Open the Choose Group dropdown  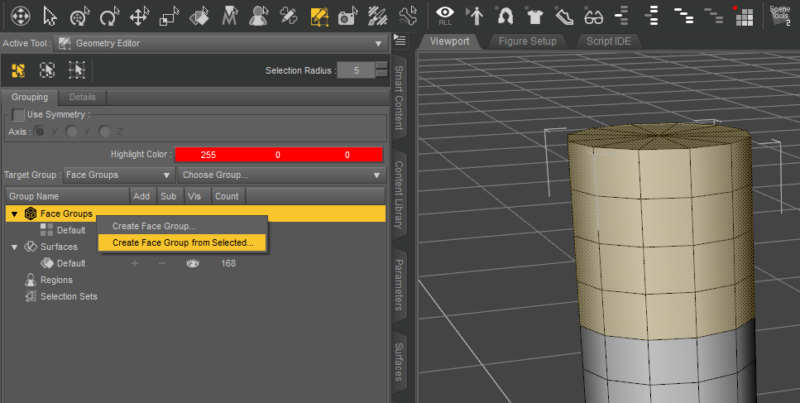(282, 175)
